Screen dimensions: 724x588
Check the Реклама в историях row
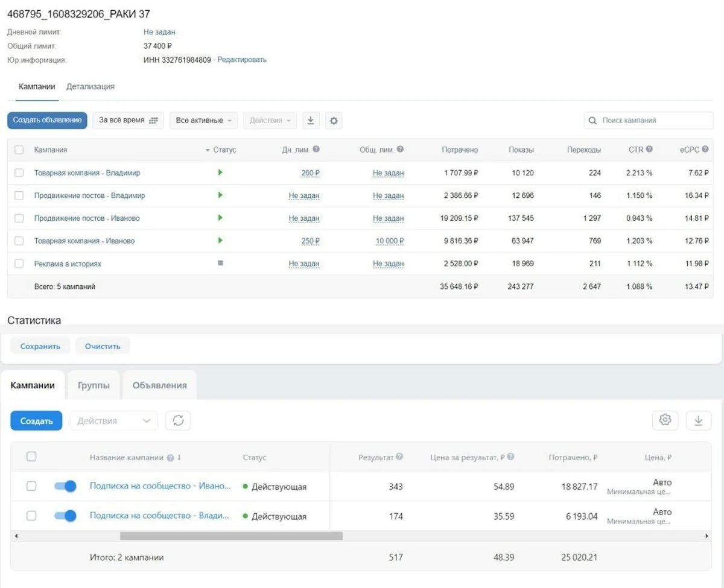pos(19,264)
